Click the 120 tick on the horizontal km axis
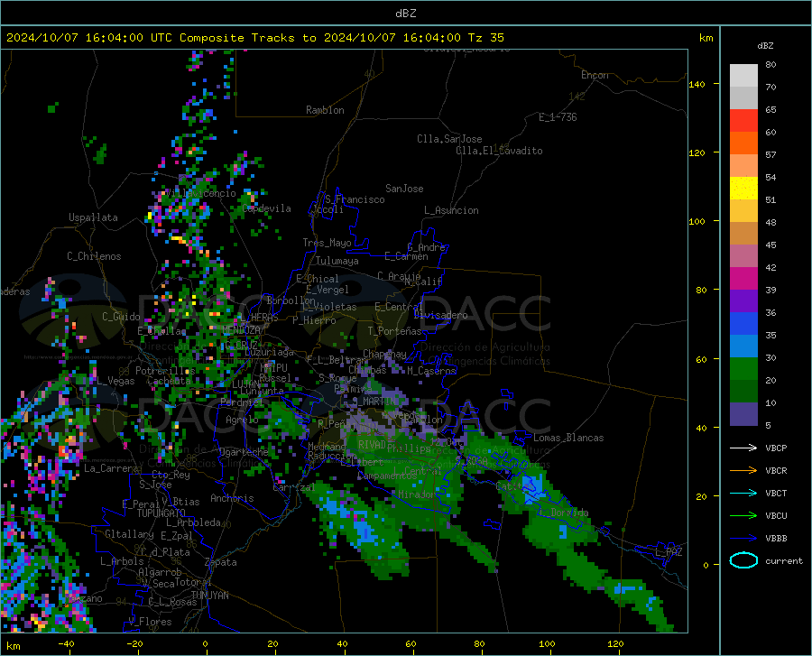This screenshot has height=656, width=812. (x=615, y=643)
